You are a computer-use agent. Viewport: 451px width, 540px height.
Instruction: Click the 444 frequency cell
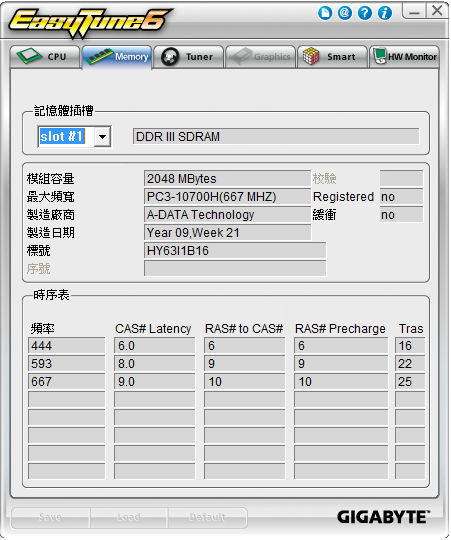coord(66,346)
